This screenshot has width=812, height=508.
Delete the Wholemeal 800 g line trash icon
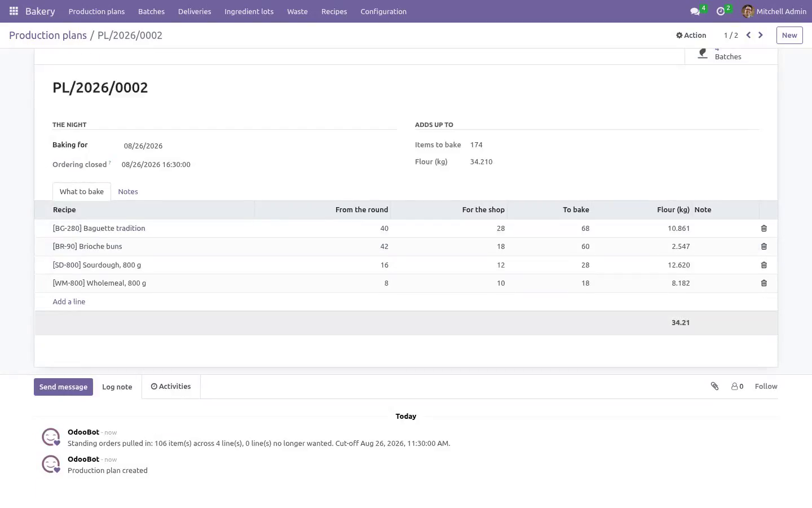tap(764, 283)
